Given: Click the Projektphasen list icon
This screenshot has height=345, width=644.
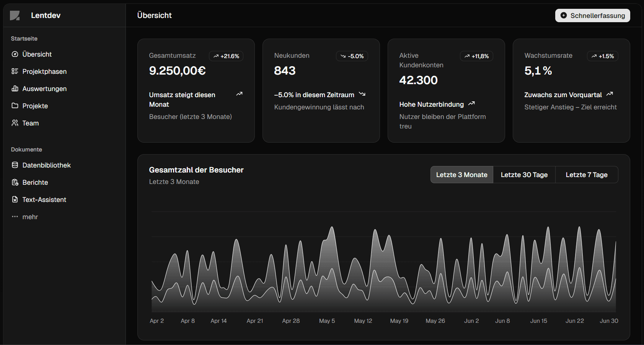Looking at the screenshot, I should [x=15, y=72].
